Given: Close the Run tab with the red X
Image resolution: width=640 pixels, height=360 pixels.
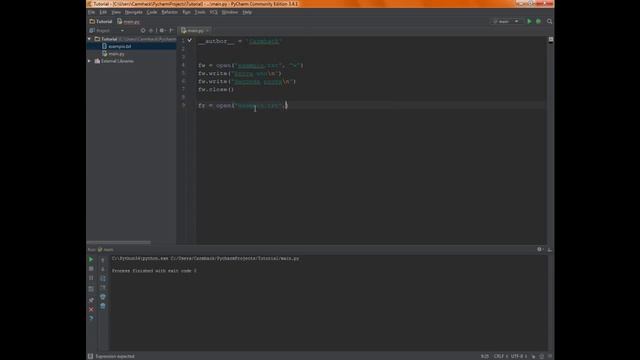Looking at the screenshot, I should (x=91, y=309).
